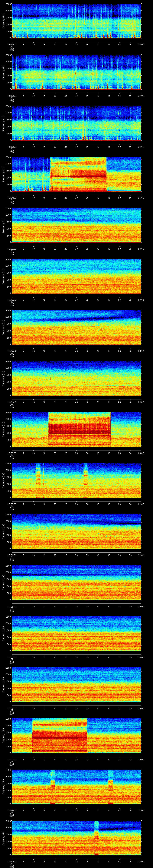
Task: Click the short burst in 16:37 spectrogram
Action: 97,837
